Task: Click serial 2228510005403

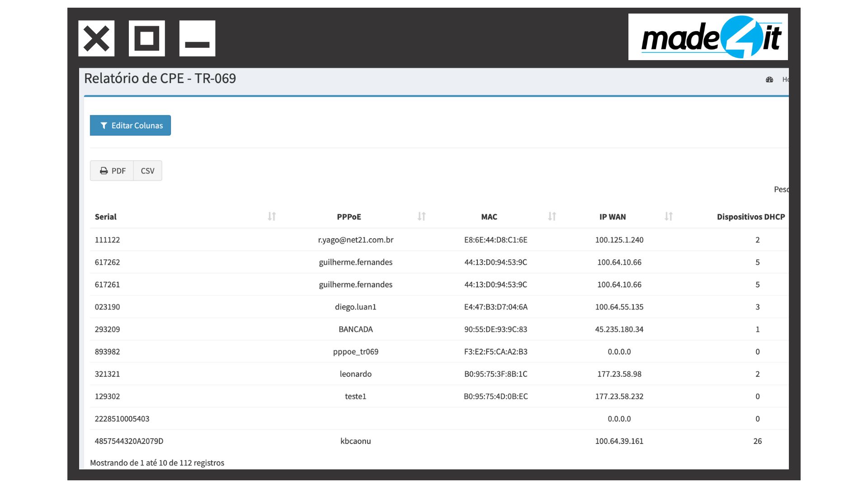Action: (x=122, y=419)
